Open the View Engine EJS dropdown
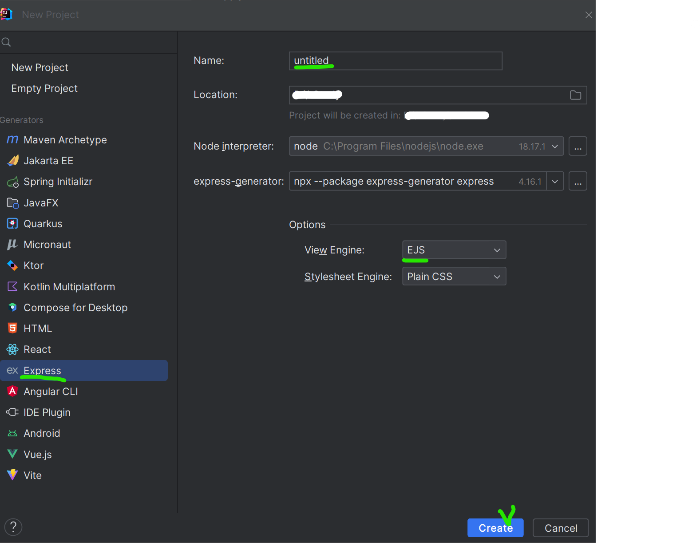The height and width of the screenshot is (543, 700). 454,250
